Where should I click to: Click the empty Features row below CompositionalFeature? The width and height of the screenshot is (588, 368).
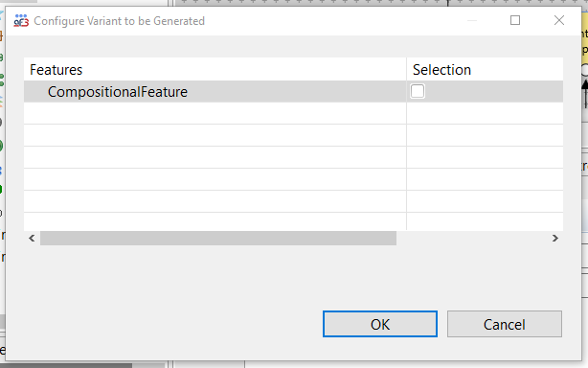point(215,113)
